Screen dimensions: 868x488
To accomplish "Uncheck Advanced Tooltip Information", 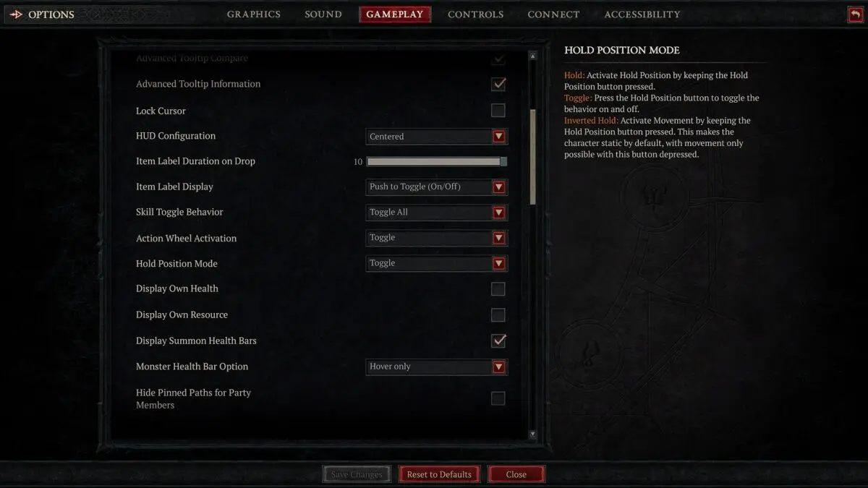I will coord(498,84).
